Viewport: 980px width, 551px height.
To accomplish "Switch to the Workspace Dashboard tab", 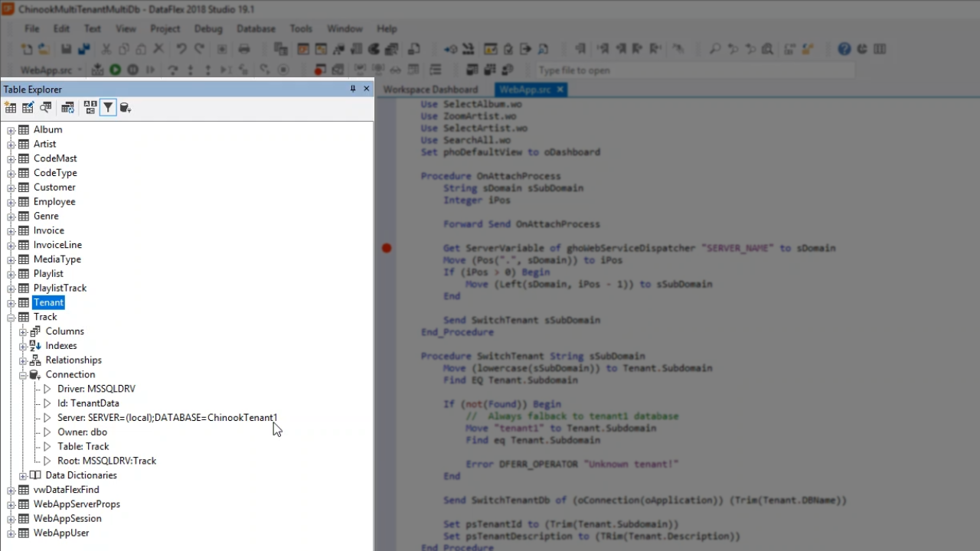I will pyautogui.click(x=430, y=90).
